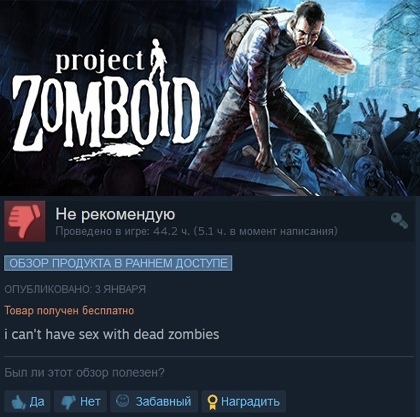The width and height of the screenshot is (420, 417).
Task: Click the thumbs-up icon on Да button
Action: point(18,402)
